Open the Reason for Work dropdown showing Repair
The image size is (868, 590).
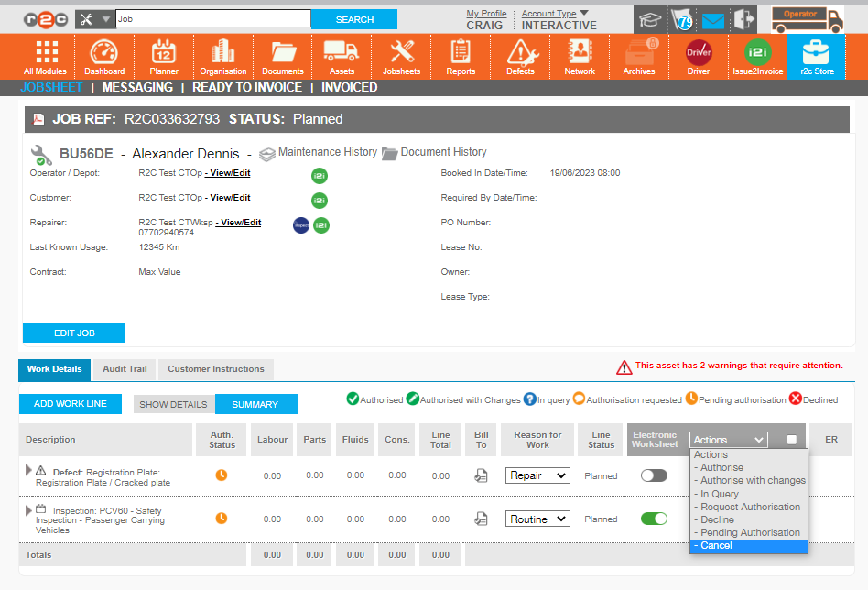pyautogui.click(x=537, y=475)
